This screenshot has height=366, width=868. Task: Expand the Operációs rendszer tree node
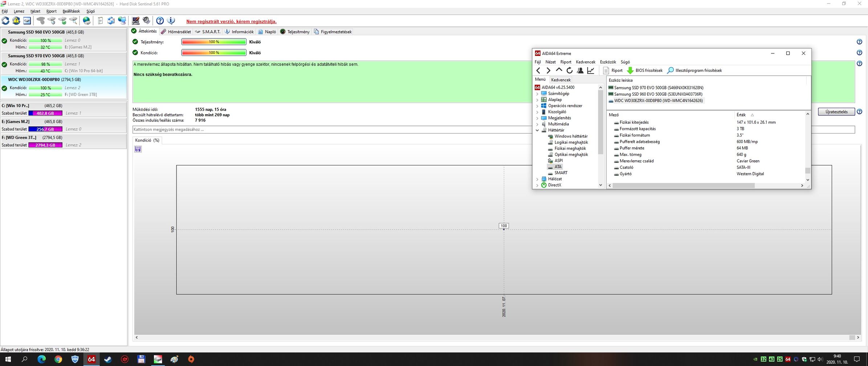click(x=537, y=106)
